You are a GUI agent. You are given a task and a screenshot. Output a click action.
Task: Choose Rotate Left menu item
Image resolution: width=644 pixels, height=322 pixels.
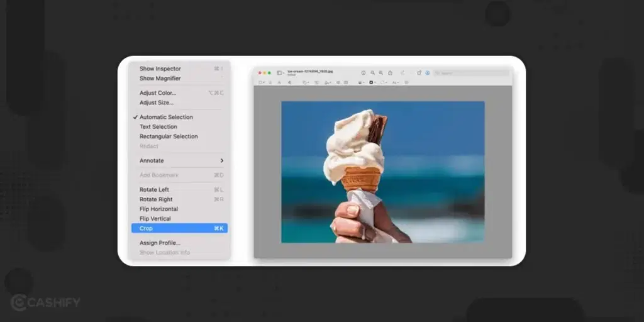tap(179, 189)
